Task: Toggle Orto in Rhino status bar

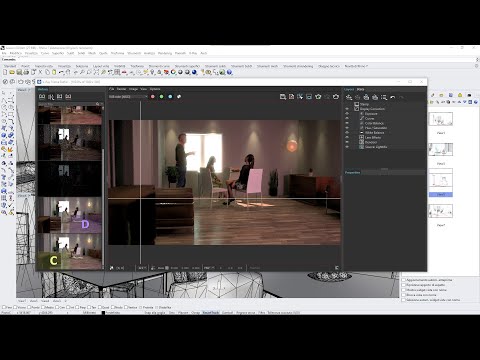Action: coord(172,313)
